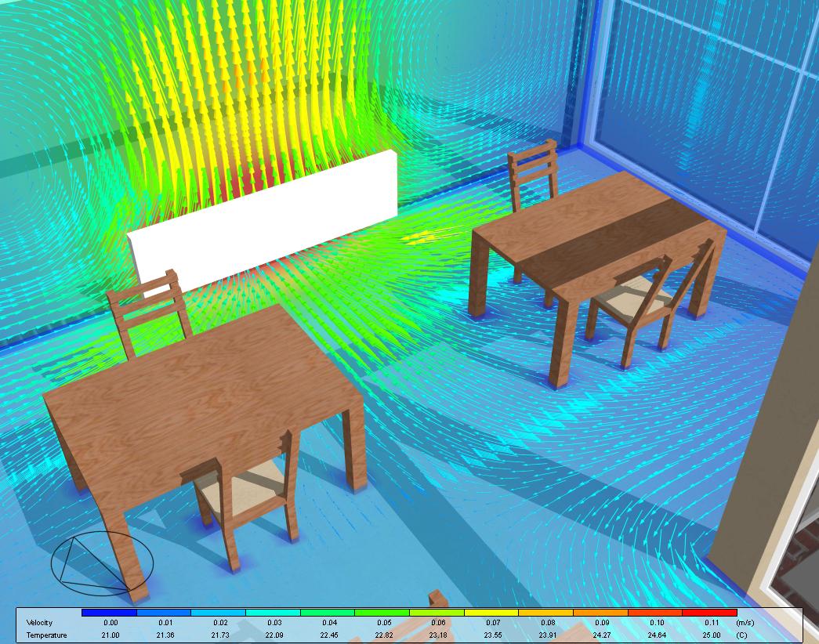Screen dimensions: 819x644
Task: Select the right table with dark stripe
Action: (596, 235)
